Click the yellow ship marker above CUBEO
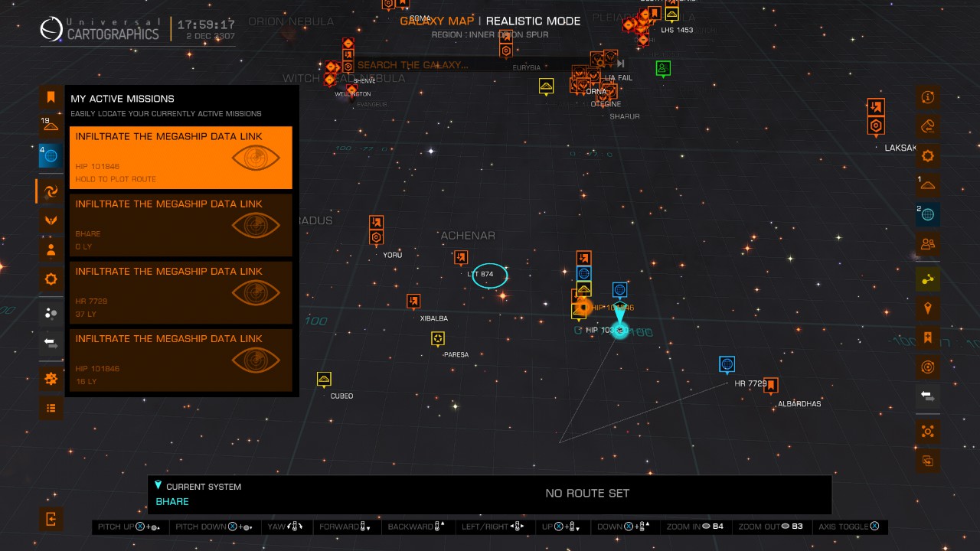This screenshot has width=980, height=551. tap(324, 380)
